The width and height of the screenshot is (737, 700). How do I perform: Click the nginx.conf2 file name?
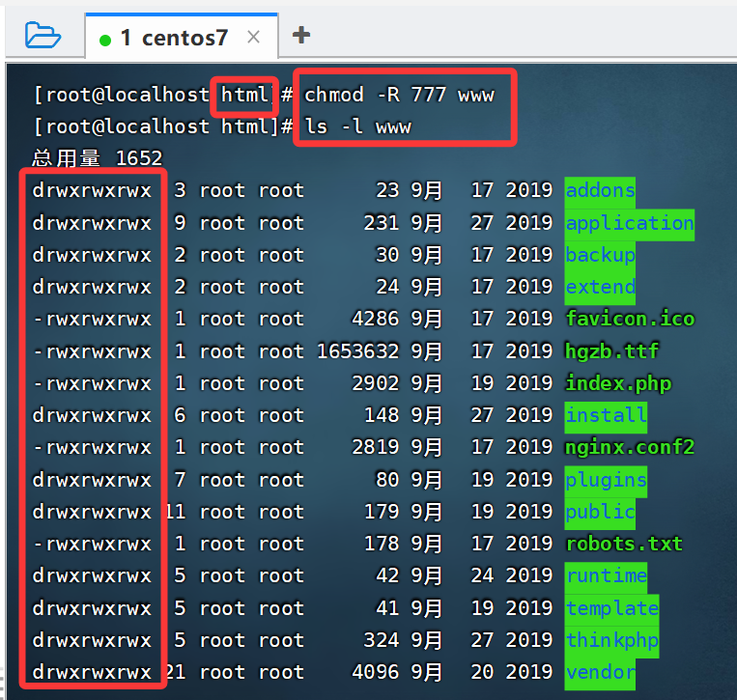pyautogui.click(x=630, y=448)
